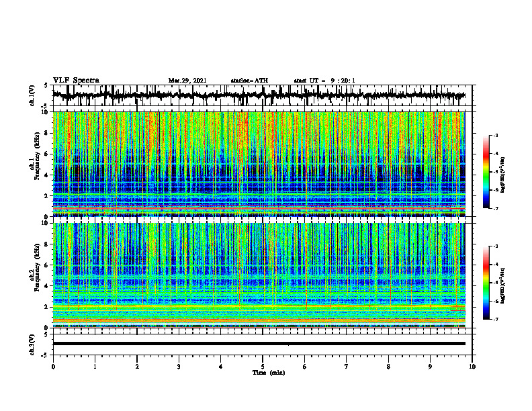Click time axis tick label "1"
The image size is (532, 411).
click(95, 367)
